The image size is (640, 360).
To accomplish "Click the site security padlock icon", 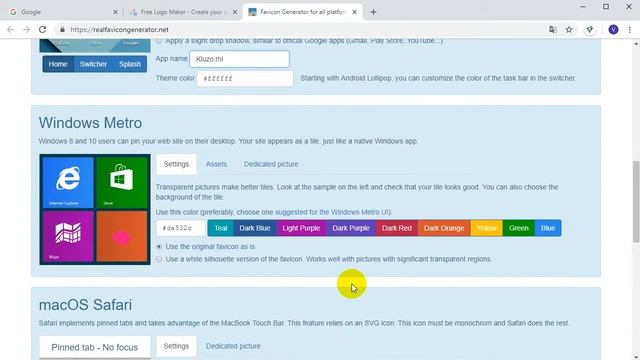I will coord(62,29).
